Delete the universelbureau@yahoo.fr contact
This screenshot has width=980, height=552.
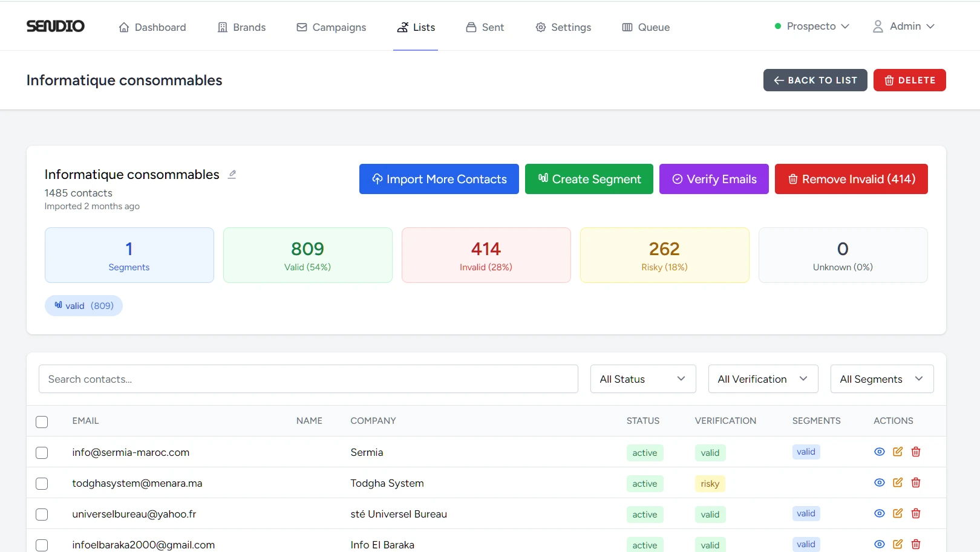click(x=916, y=513)
